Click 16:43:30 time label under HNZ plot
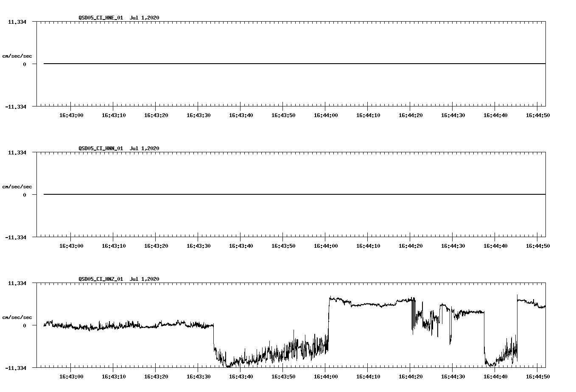This screenshot has width=576, height=392. coord(199,377)
